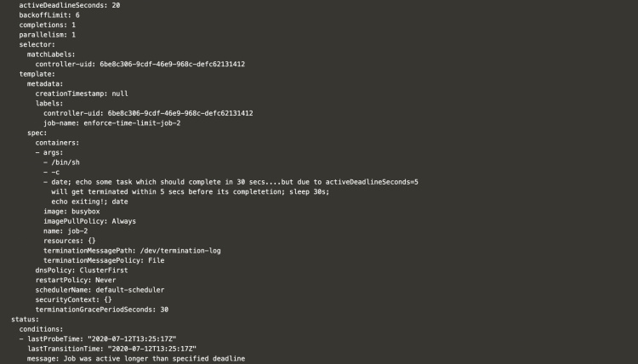The image size is (638, 364).
Task: Click creationTimestamp: null line
Action: point(82,94)
